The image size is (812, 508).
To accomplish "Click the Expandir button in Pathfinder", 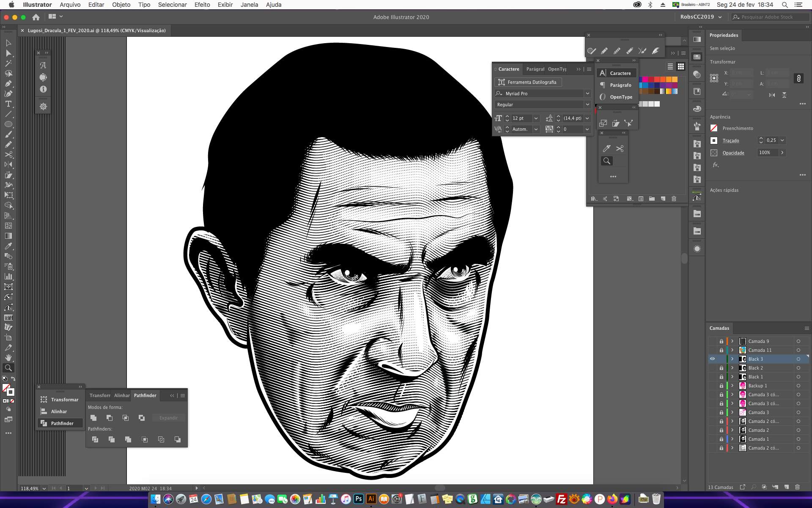I will 168,418.
